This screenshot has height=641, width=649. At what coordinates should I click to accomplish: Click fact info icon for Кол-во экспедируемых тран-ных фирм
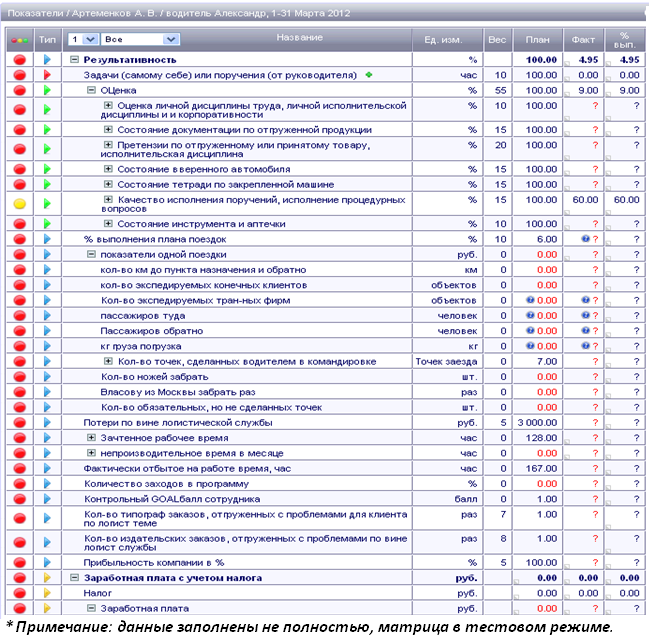[585, 300]
